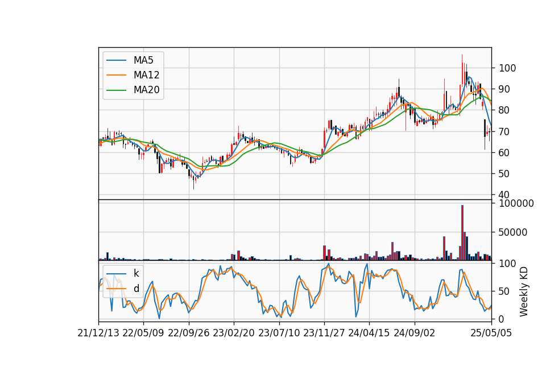Click the price axis value 90
Image resolution: width=546 pixels, height=392 pixels.
coord(504,89)
